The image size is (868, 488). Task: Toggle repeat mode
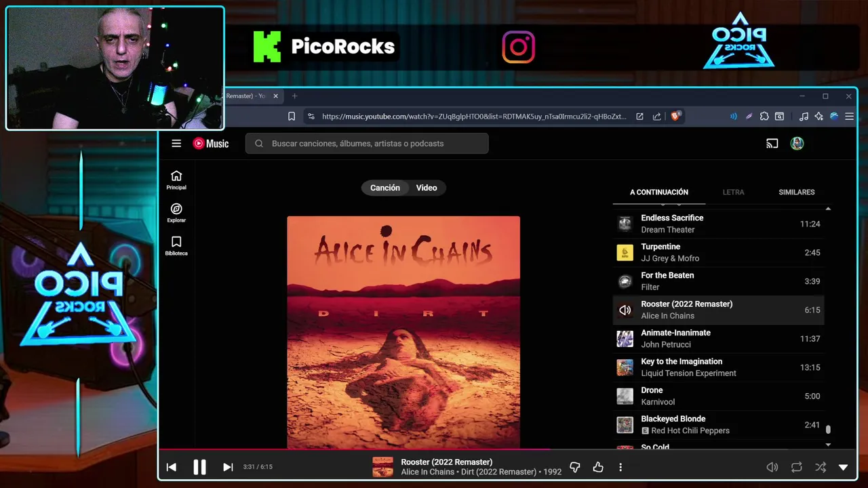pyautogui.click(x=796, y=467)
